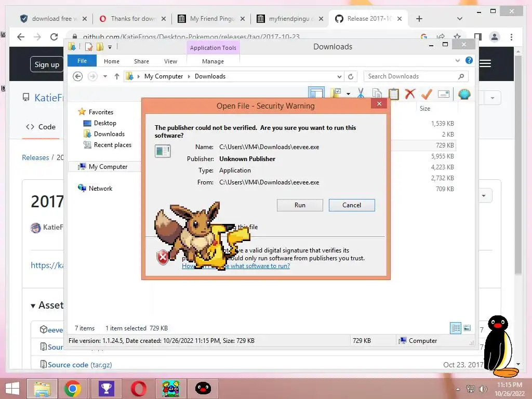The height and width of the screenshot is (399, 532).
Task: Toggle the preview pane layout icon
Action: (x=316, y=92)
